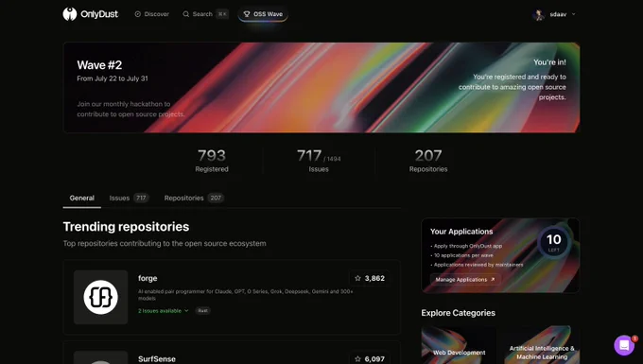Click the Wave #2 banner heading

click(99, 65)
